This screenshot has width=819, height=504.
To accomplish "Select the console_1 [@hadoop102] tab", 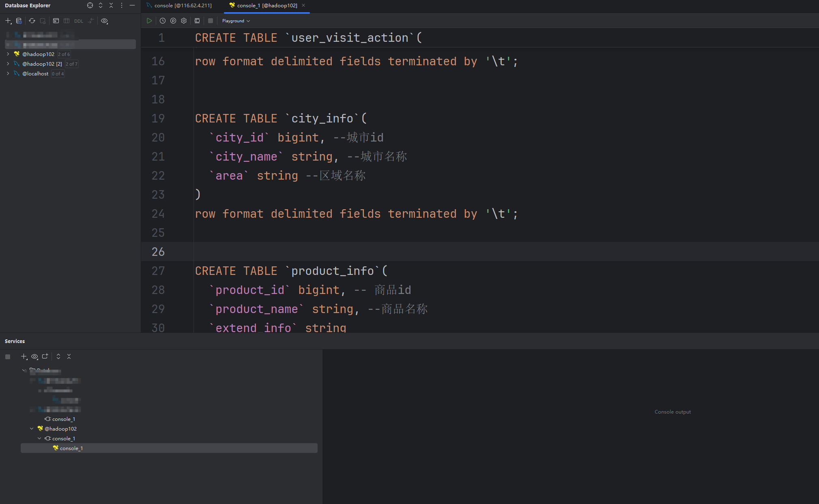I will 267,5.
